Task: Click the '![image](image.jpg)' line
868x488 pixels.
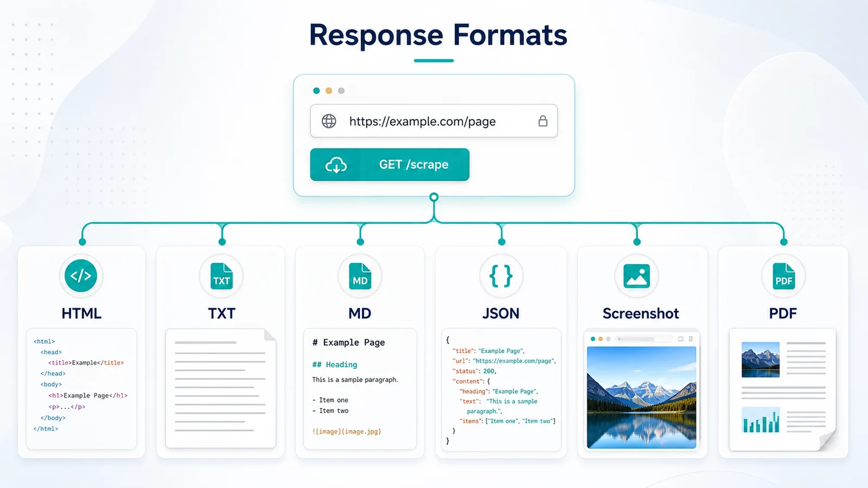Action: click(347, 432)
